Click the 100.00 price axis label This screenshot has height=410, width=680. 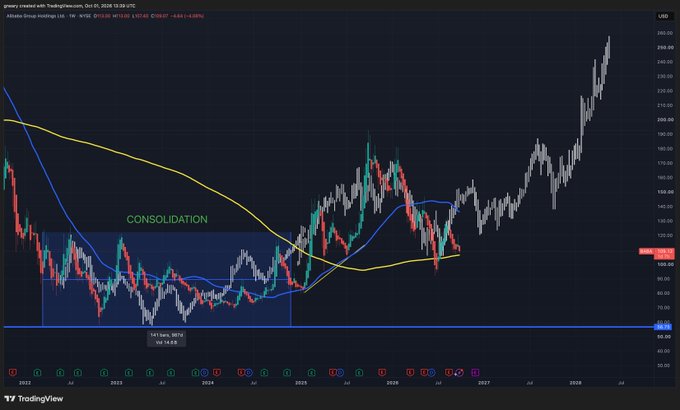pos(665,264)
